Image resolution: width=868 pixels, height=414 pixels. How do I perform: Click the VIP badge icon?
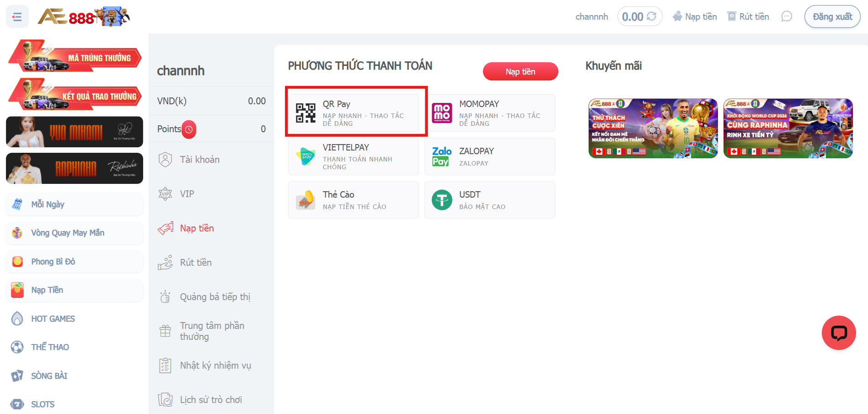[165, 194]
